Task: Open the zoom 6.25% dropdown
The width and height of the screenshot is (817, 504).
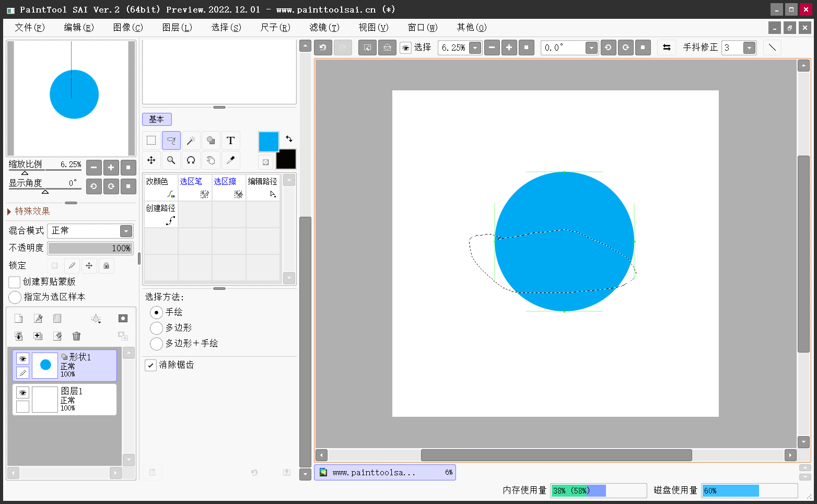Action: [475, 48]
